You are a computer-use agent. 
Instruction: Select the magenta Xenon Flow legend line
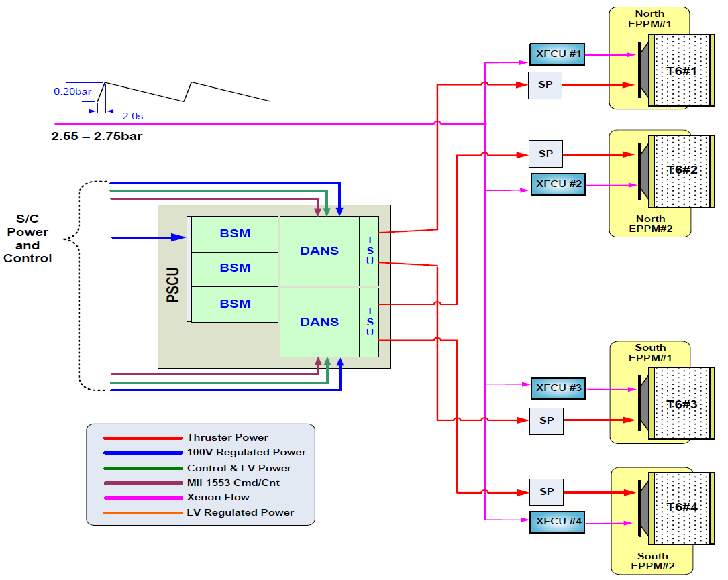point(142,498)
